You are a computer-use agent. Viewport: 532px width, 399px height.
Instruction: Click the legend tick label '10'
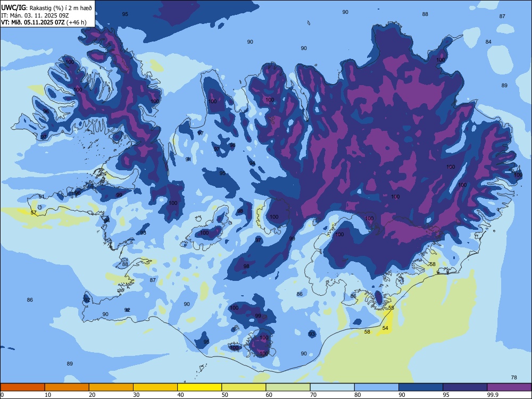[x=48, y=395]
